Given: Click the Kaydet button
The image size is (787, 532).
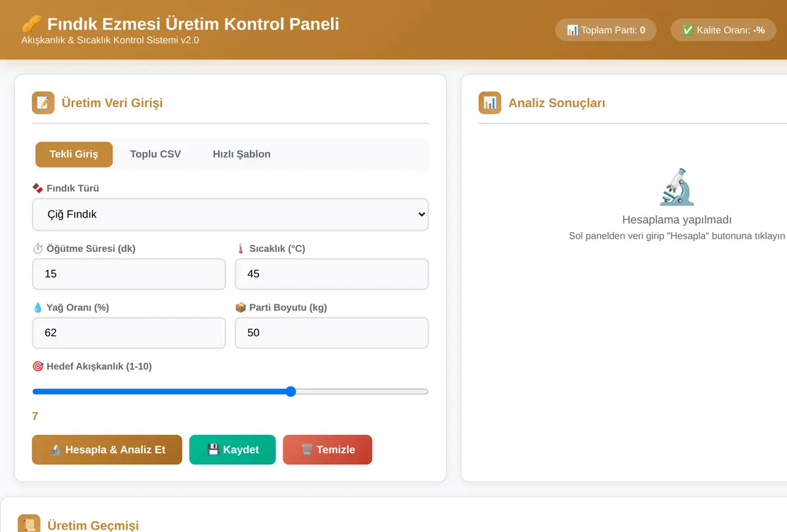Looking at the screenshot, I should click(x=233, y=450).
